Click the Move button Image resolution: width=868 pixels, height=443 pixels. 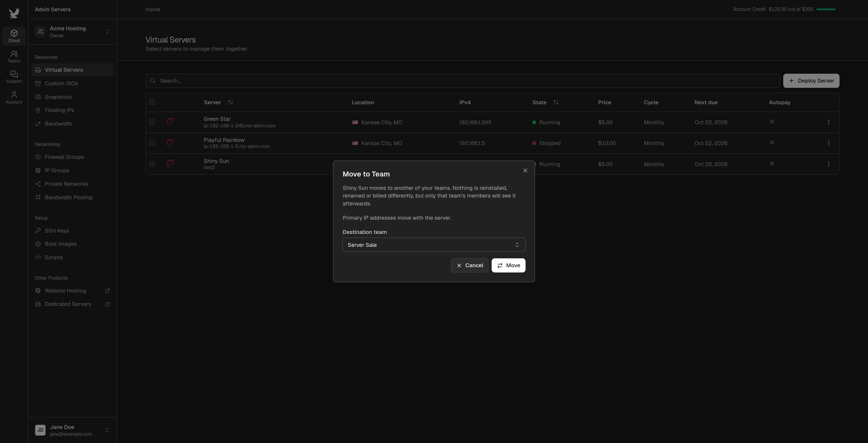(508, 265)
